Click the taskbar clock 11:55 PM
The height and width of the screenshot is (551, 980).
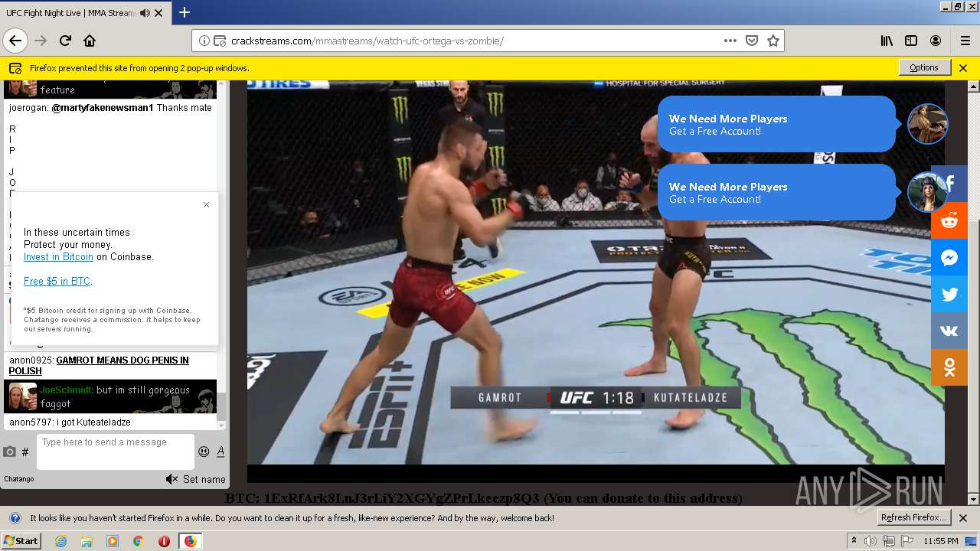[x=941, y=541]
